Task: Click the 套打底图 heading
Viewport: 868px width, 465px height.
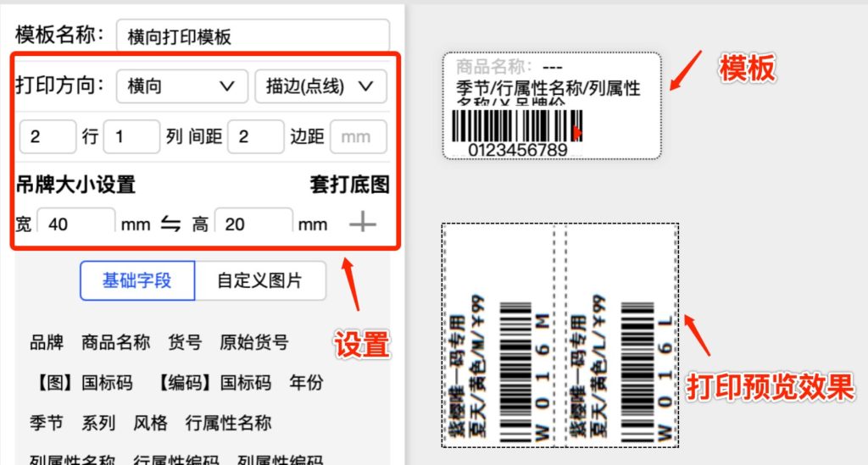Action: (x=350, y=185)
